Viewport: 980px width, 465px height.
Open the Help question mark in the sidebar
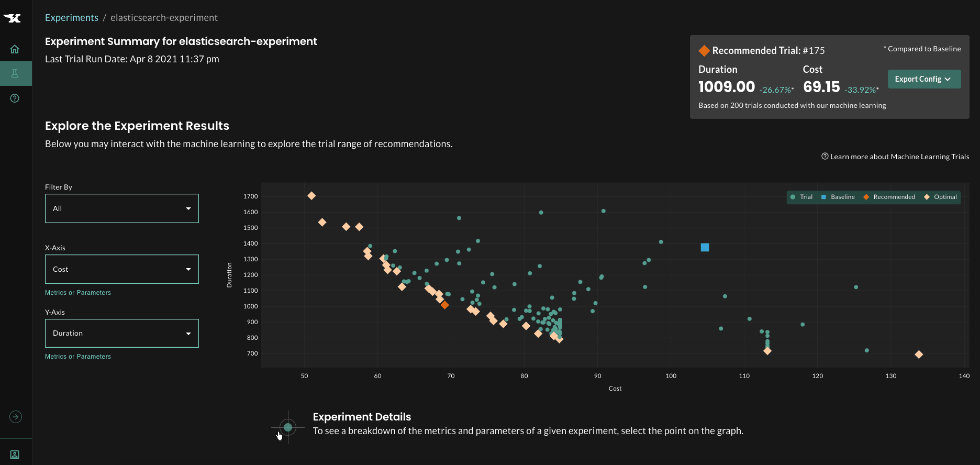pyautogui.click(x=15, y=98)
